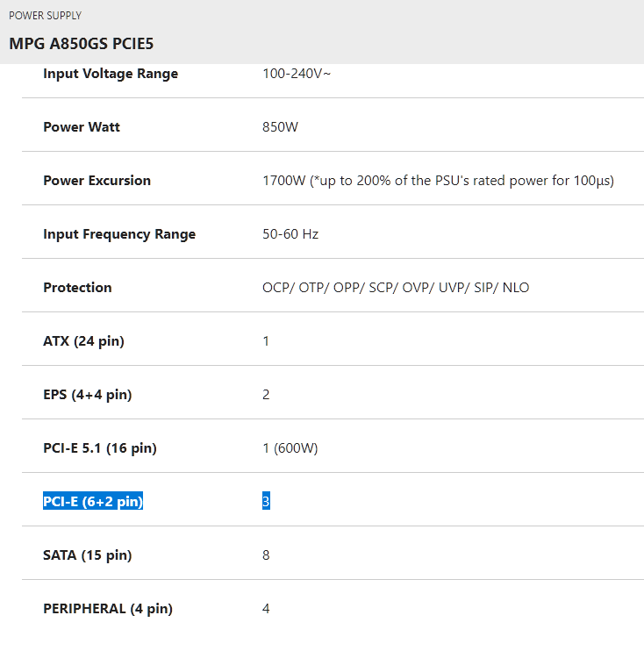Click the 1700W power excursion description
644x651 pixels.
[438, 181]
